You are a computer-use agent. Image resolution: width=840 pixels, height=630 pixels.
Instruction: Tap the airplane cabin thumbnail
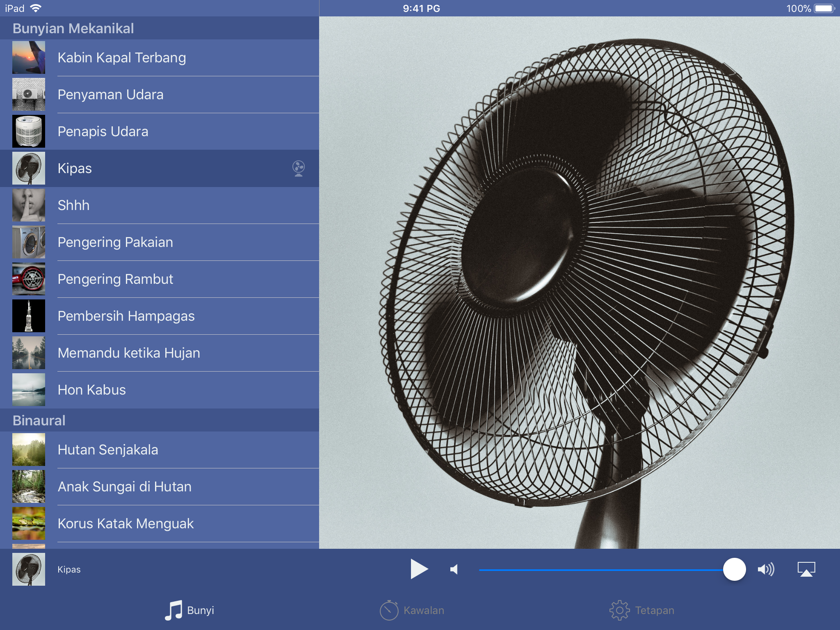point(29,57)
